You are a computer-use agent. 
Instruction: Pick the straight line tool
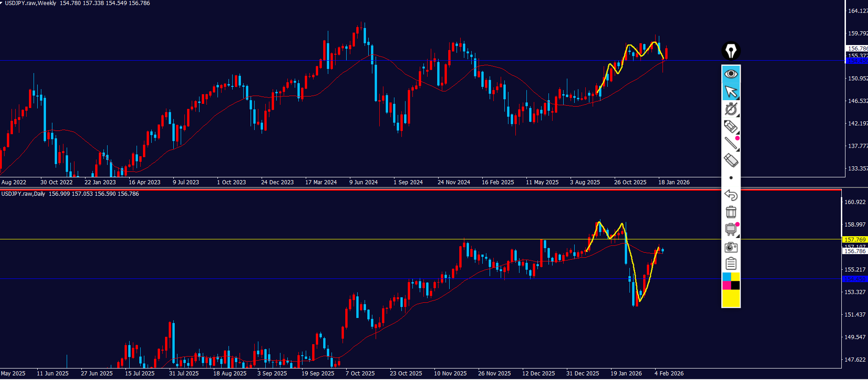pyautogui.click(x=731, y=143)
